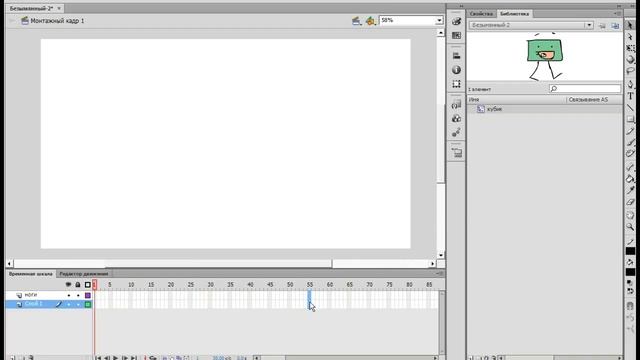640x360 pixels.
Task: Open the library document dropdown
Action: (x=589, y=25)
